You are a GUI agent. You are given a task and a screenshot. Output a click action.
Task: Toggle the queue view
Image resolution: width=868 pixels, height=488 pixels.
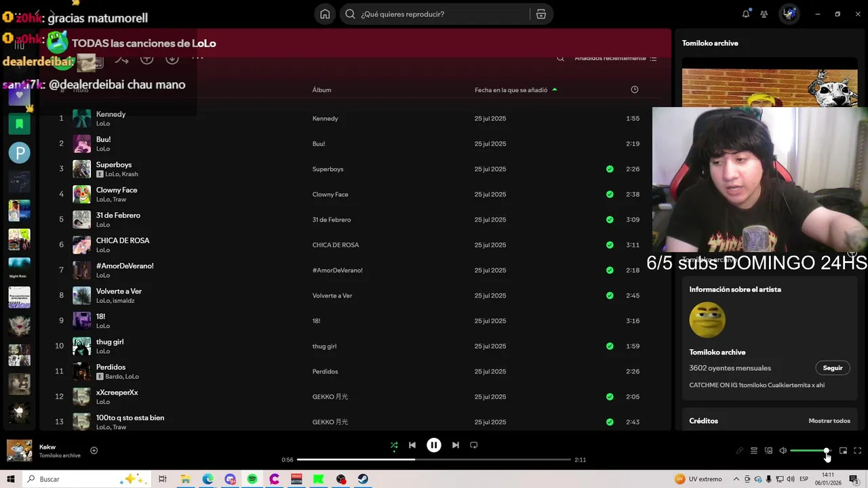pyautogui.click(x=753, y=451)
